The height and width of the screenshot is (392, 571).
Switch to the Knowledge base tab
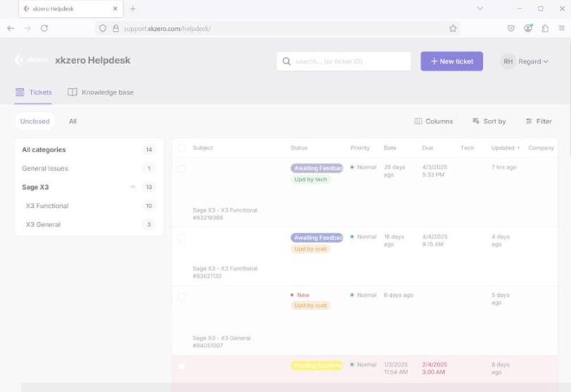coord(101,92)
